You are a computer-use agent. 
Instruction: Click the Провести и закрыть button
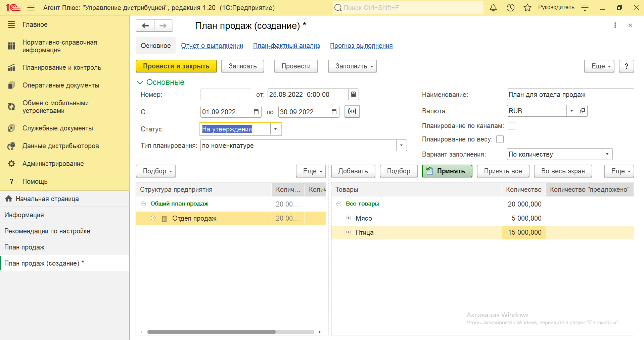pyautogui.click(x=176, y=66)
